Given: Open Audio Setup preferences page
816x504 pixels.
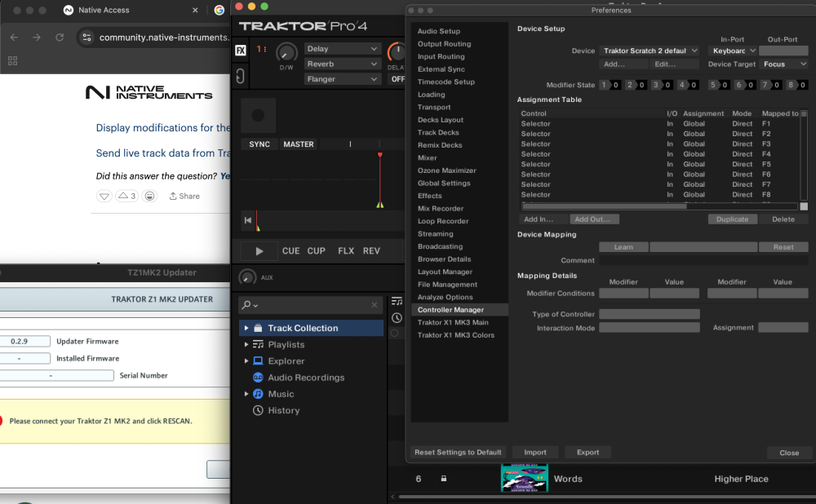Looking at the screenshot, I should pyautogui.click(x=439, y=31).
